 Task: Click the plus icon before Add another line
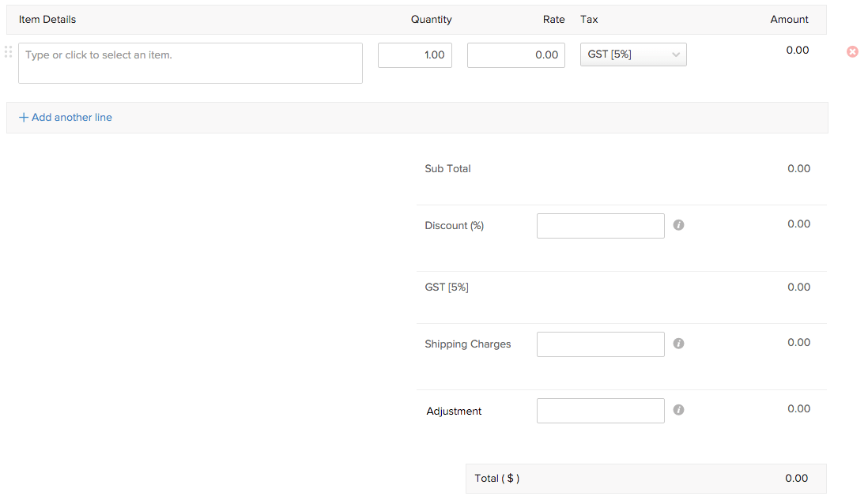click(24, 117)
